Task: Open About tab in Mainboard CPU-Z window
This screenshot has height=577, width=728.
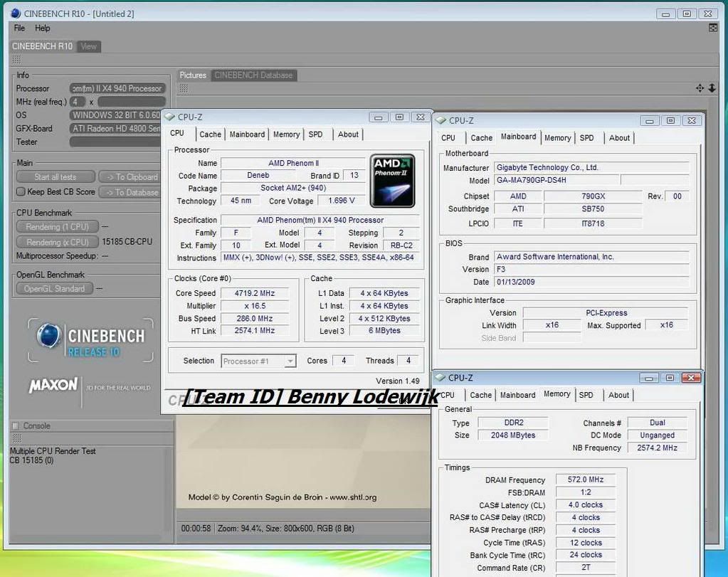Action: (619, 138)
